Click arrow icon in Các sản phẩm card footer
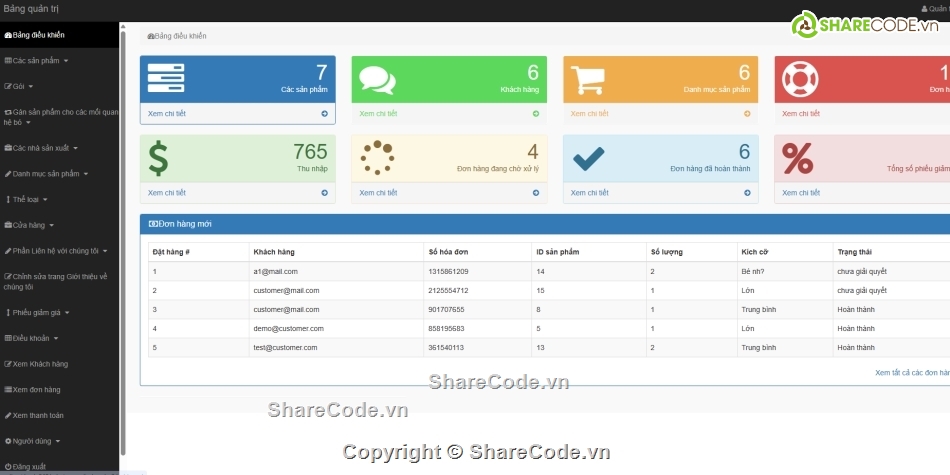 325,113
